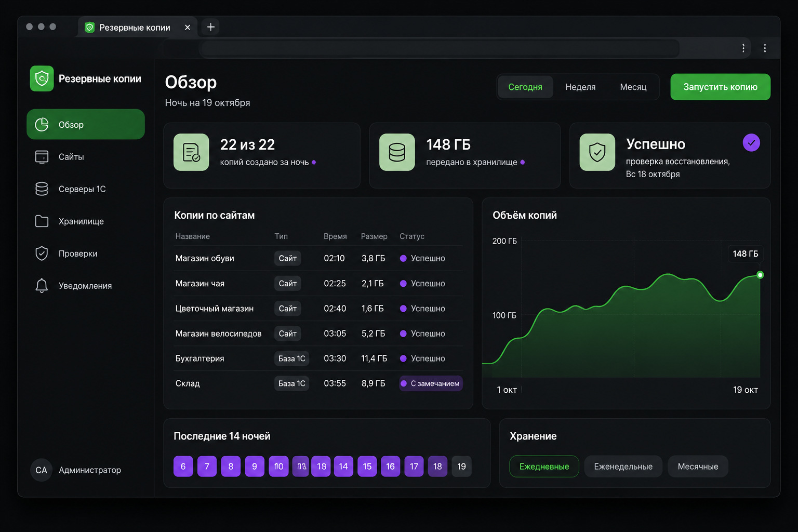
Task: Close the Резервные копии browser tab
Action: (x=188, y=28)
